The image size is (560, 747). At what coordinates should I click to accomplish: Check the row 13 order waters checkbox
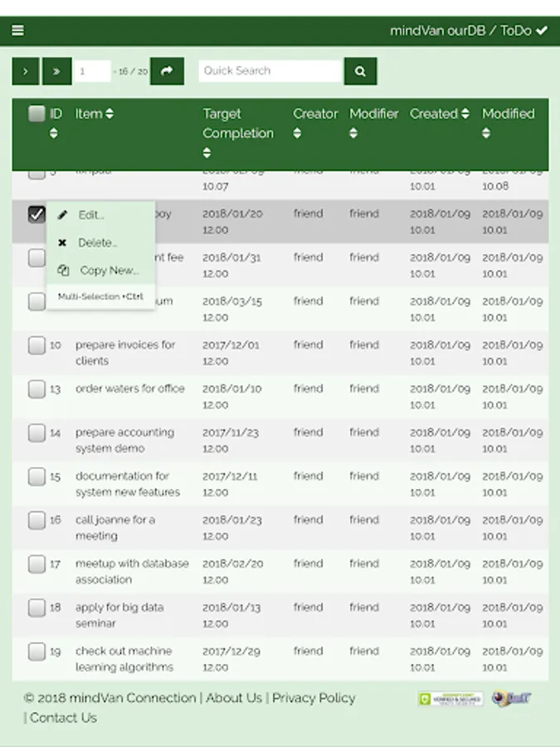coord(37,389)
